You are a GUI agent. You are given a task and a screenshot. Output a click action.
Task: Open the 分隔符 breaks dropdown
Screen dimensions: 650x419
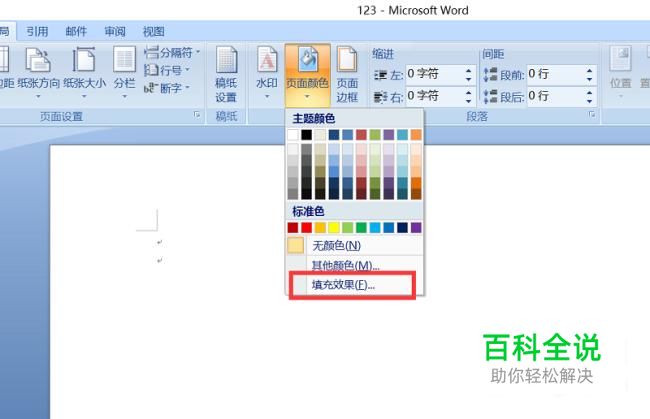[x=172, y=53]
